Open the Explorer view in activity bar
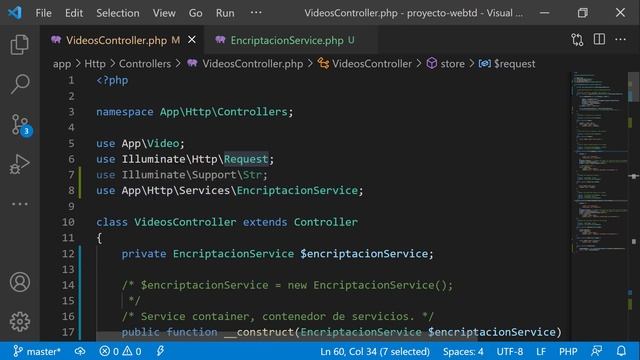The height and width of the screenshot is (360, 640). click(x=20, y=44)
